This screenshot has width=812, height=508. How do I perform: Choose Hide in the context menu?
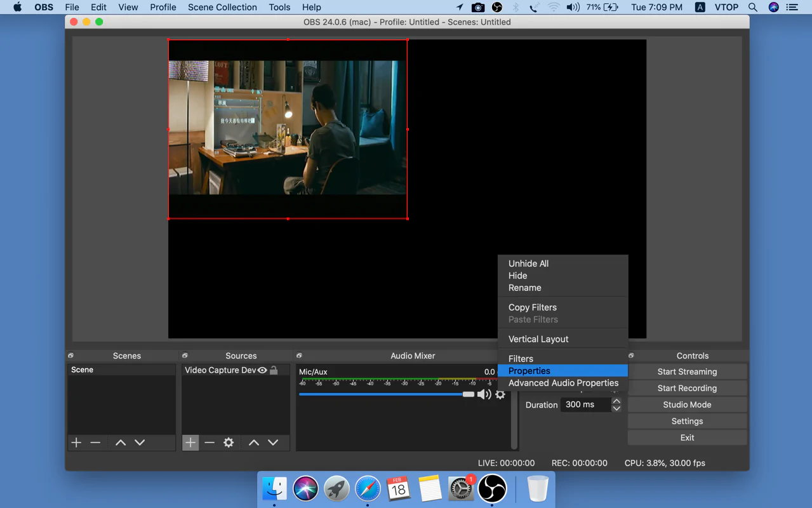(x=518, y=276)
